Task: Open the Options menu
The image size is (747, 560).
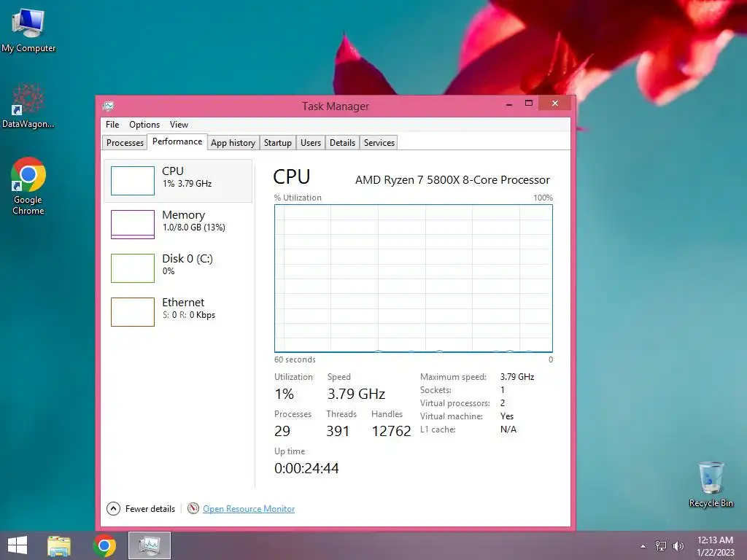Action: (x=144, y=124)
